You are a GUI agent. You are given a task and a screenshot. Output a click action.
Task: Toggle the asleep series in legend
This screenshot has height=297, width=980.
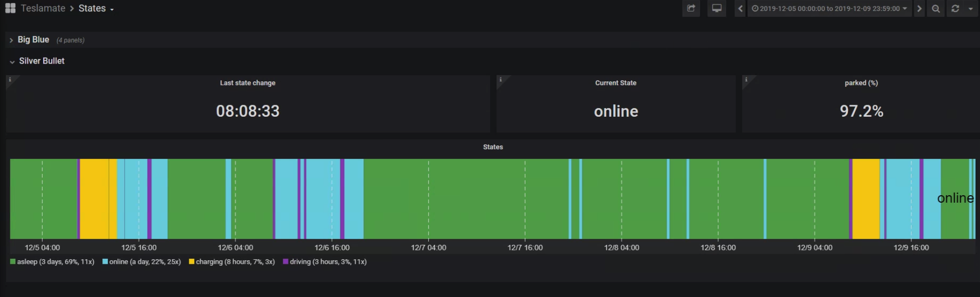click(x=56, y=262)
